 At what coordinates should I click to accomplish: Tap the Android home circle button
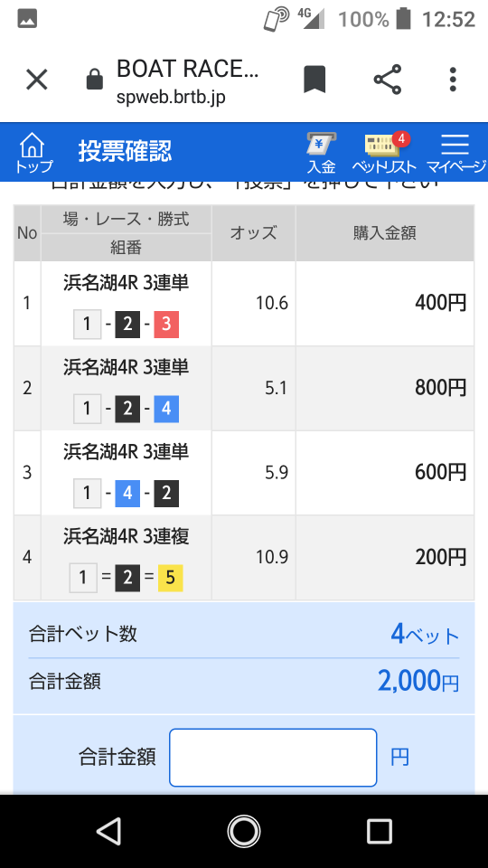point(243,831)
